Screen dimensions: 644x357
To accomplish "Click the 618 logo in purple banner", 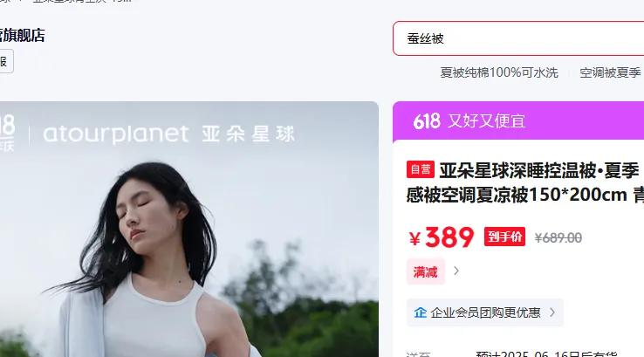I will [427, 121].
